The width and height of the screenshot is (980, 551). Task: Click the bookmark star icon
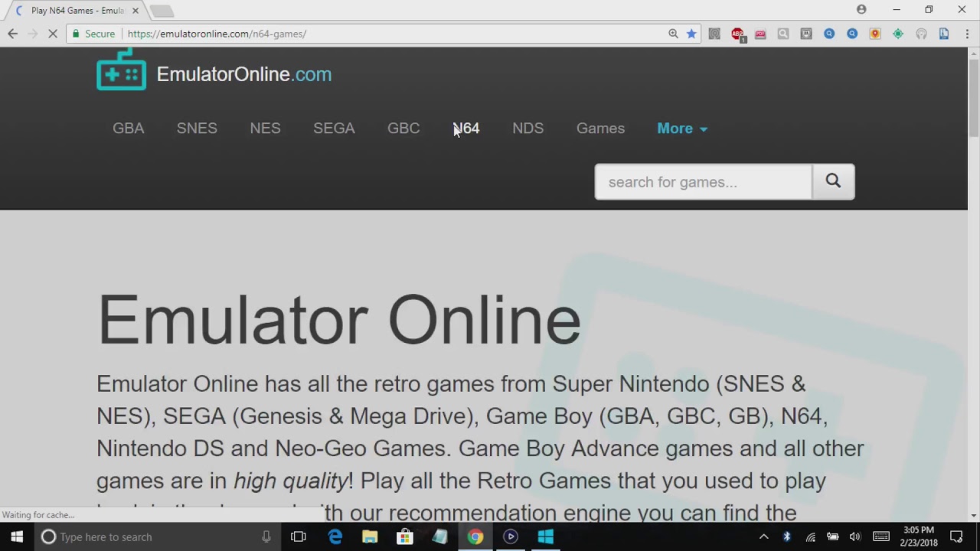pyautogui.click(x=691, y=34)
